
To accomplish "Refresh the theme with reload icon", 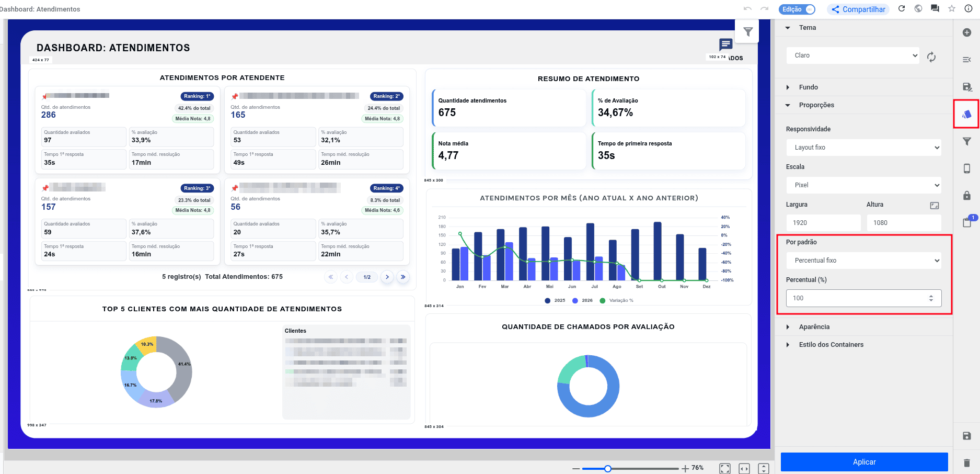I will (931, 57).
